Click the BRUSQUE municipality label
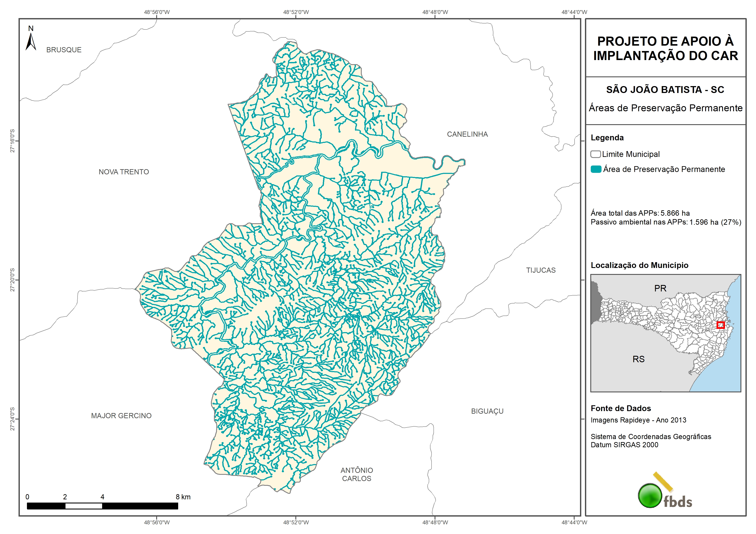This screenshot has width=756, height=534. point(64,50)
